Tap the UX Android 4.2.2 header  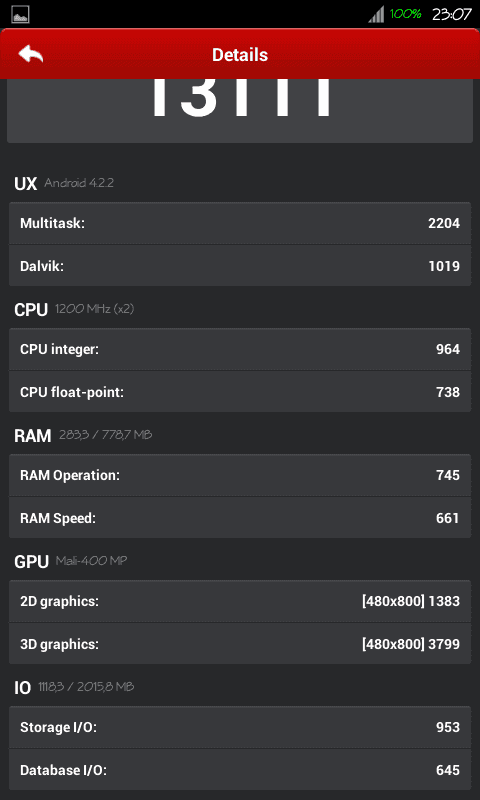click(x=64, y=183)
